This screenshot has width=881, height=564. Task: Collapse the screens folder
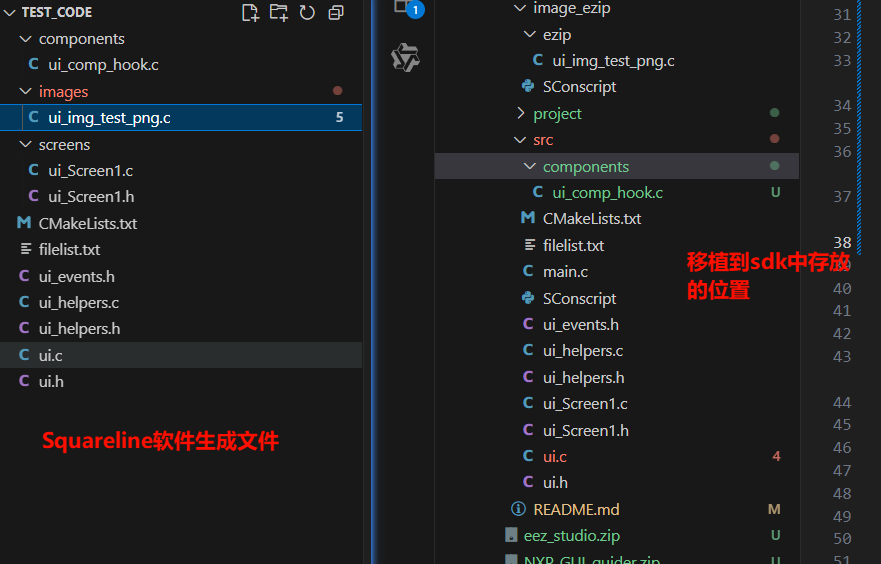tap(25, 144)
